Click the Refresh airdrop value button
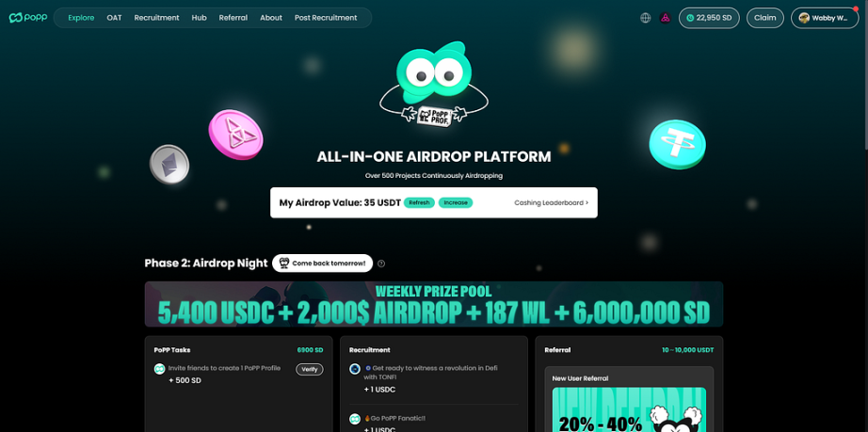 [x=419, y=202]
